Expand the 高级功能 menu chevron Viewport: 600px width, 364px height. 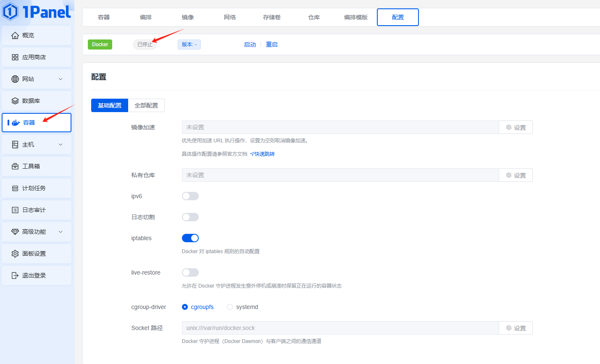point(61,232)
